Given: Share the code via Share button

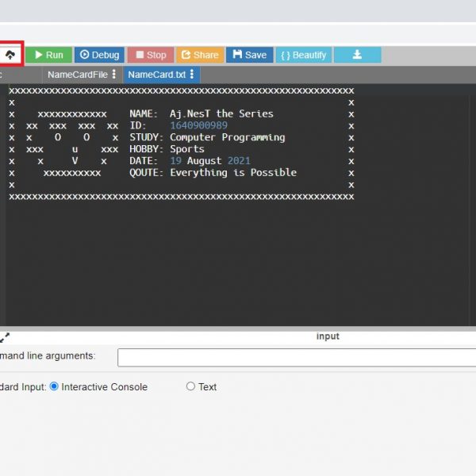Looking at the screenshot, I should point(199,55).
